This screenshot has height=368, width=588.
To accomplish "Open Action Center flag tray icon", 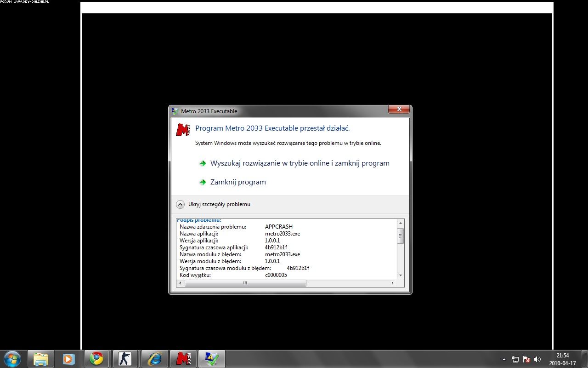I will (526, 359).
